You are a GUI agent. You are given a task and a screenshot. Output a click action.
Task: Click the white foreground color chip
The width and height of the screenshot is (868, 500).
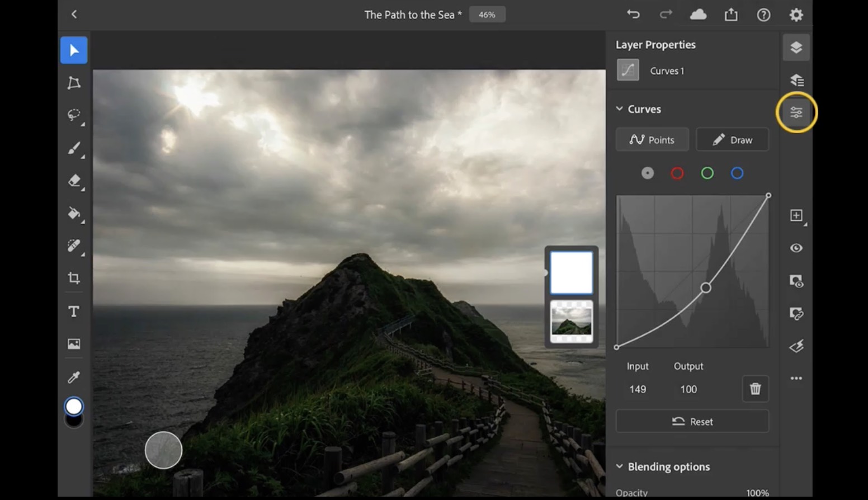pos(74,407)
